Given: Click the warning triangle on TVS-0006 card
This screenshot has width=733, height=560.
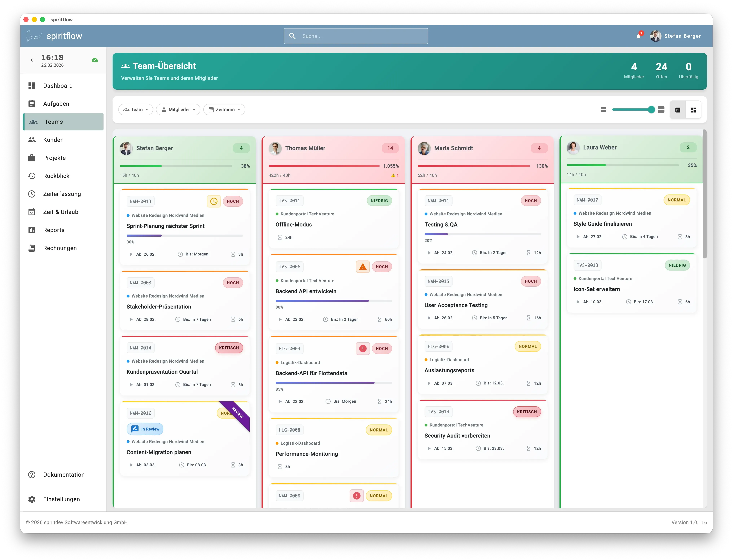Looking at the screenshot, I should pyautogui.click(x=363, y=267).
